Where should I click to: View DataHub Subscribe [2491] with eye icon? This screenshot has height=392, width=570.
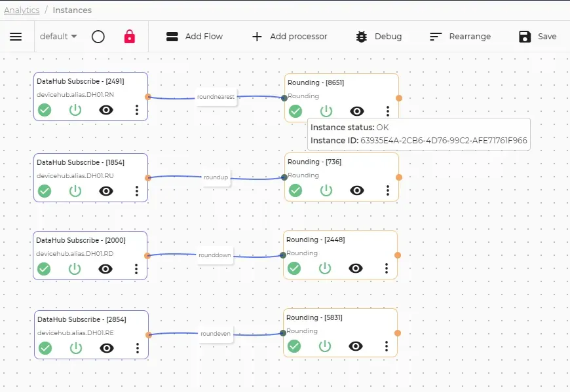[106, 110]
